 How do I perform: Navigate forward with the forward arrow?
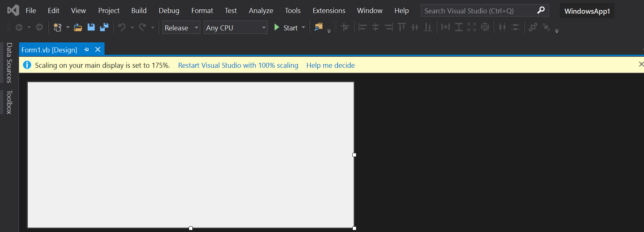(x=39, y=27)
